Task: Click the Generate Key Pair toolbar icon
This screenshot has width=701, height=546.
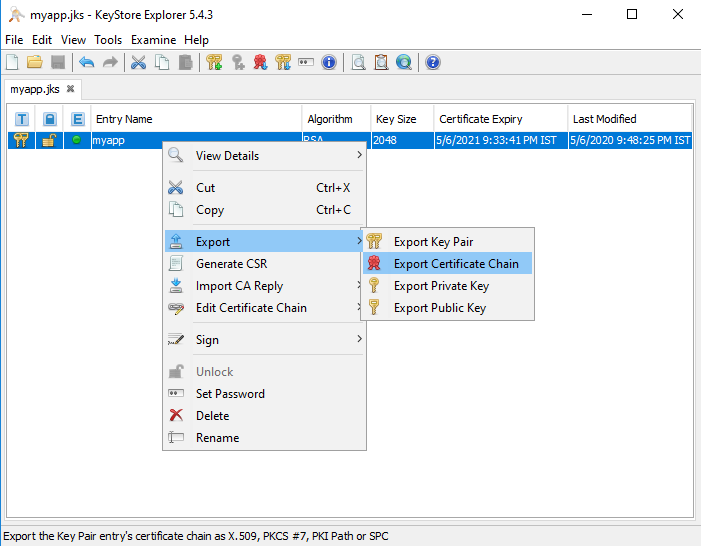Action: 214,62
